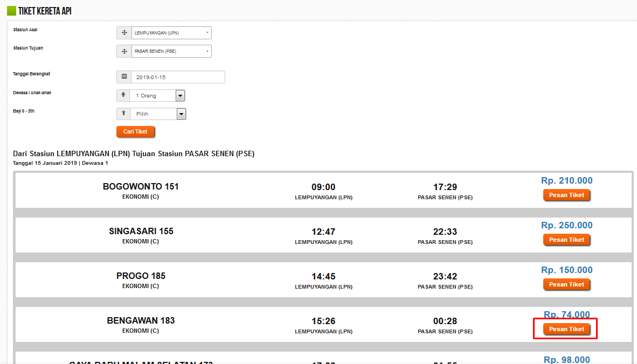Image resolution: width=637 pixels, height=364 pixels.
Task: Click the 00:28 arrival time
Action: click(x=445, y=321)
